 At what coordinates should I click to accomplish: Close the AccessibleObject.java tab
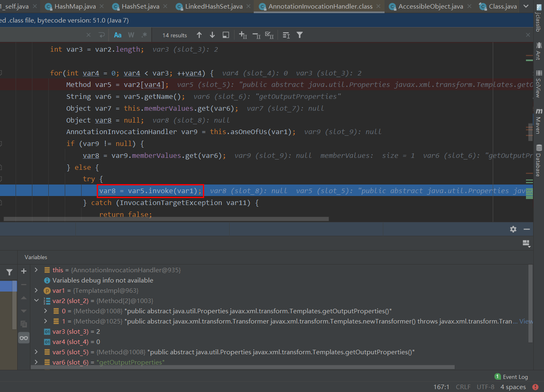[469, 6]
